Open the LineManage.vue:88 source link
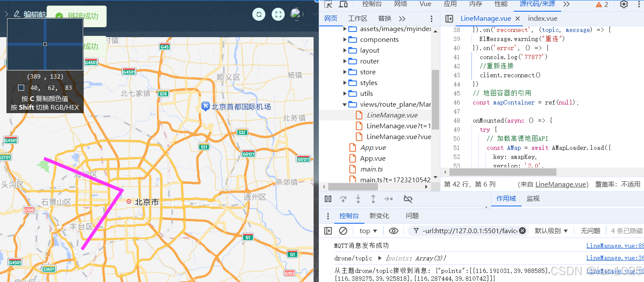This screenshot has width=644, height=282. point(615,246)
